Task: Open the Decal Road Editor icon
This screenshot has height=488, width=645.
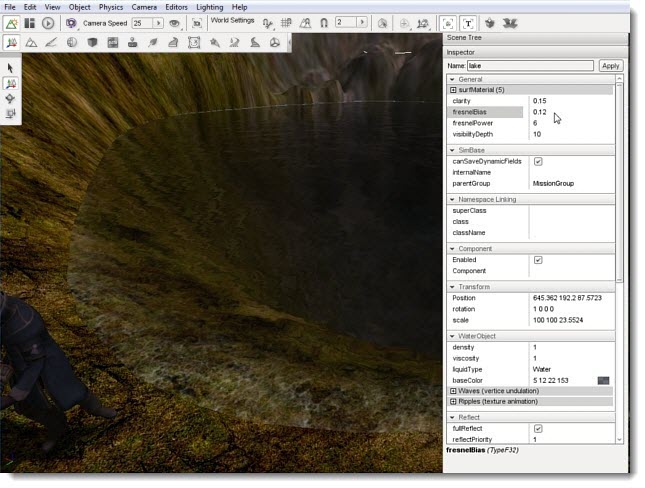Action: pyautogui.click(x=255, y=42)
